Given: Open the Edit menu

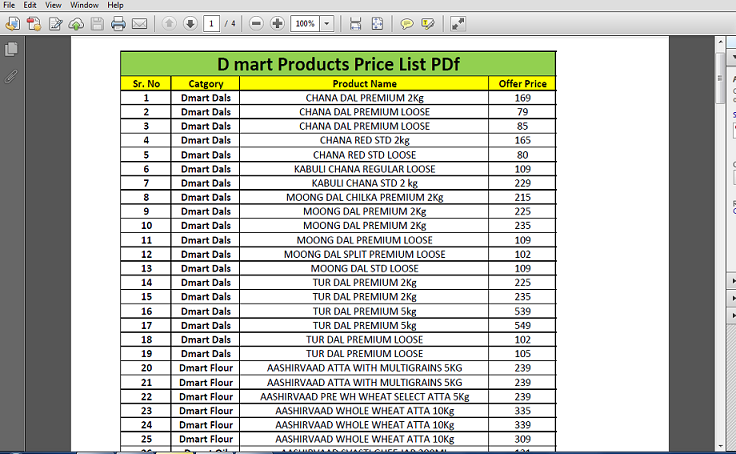Looking at the screenshot, I should 30,5.
